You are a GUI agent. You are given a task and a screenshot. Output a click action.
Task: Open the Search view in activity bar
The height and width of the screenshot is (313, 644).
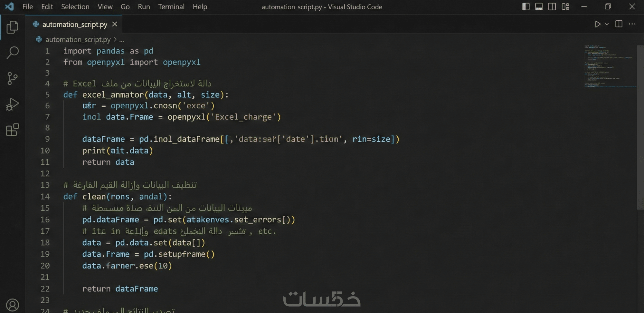pos(12,53)
